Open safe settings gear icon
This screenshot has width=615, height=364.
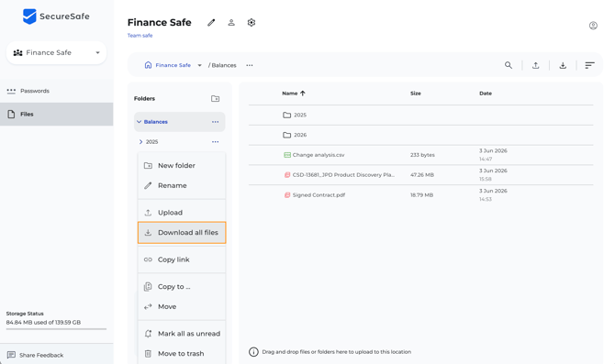point(252,22)
